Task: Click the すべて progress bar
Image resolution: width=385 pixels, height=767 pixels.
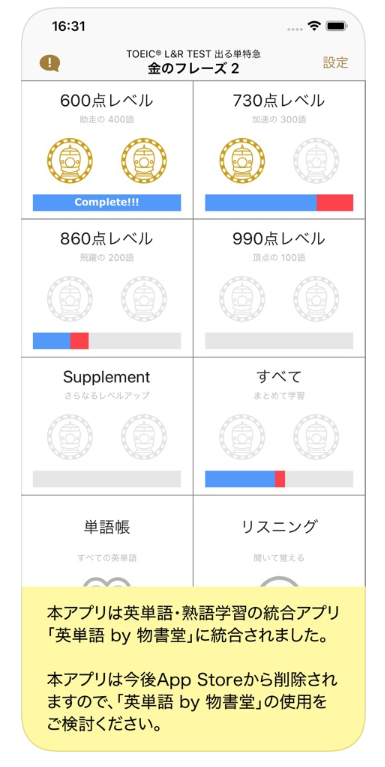Action: (x=279, y=479)
